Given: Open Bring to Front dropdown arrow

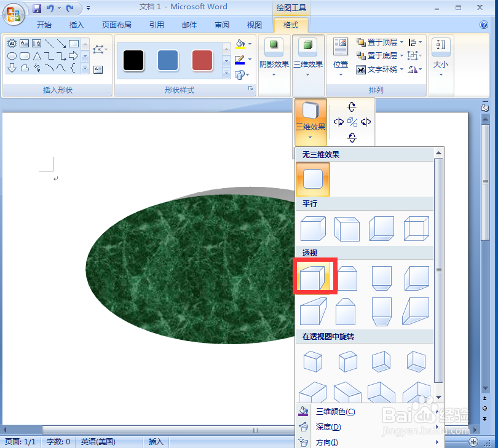Looking at the screenshot, I should coord(401,42).
